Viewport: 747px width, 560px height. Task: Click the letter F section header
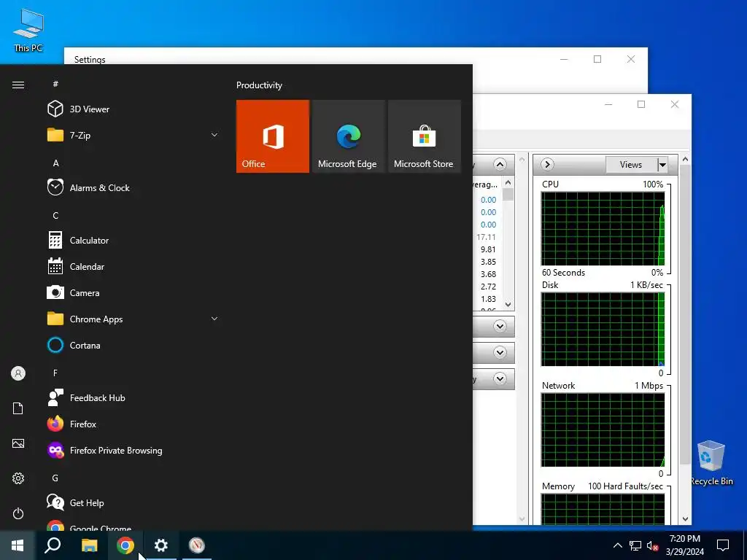tap(55, 373)
